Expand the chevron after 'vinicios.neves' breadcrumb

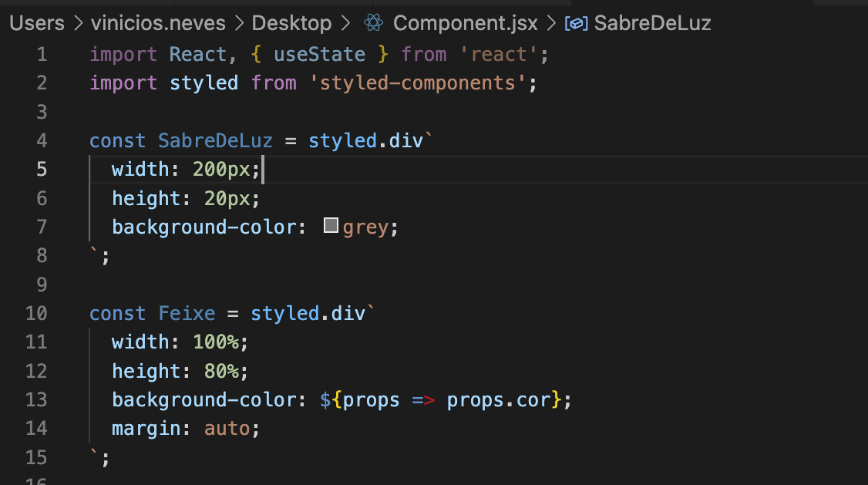[x=239, y=23]
